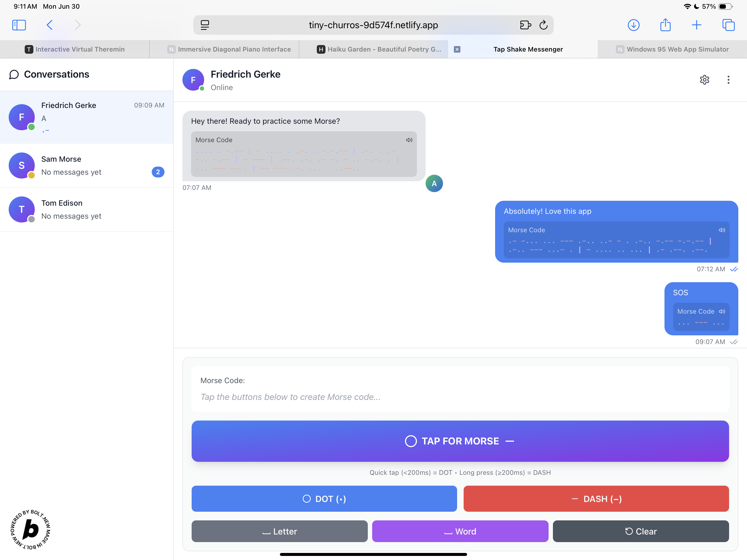Mute Morse audio on the 'Absolutely! Love this app' message
This screenshot has width=747, height=560.
tap(722, 230)
